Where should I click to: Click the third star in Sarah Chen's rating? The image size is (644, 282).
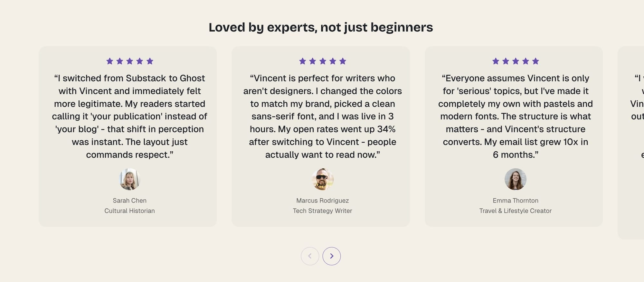[x=130, y=61]
